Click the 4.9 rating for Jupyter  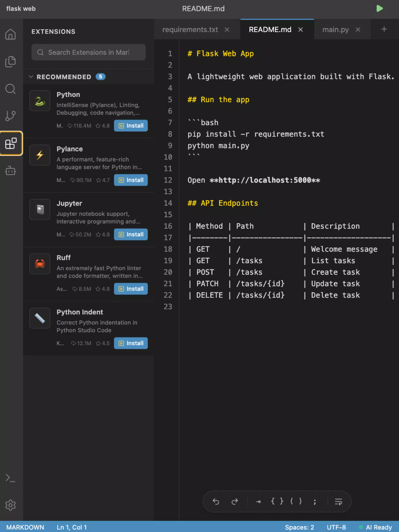pyautogui.click(x=103, y=234)
